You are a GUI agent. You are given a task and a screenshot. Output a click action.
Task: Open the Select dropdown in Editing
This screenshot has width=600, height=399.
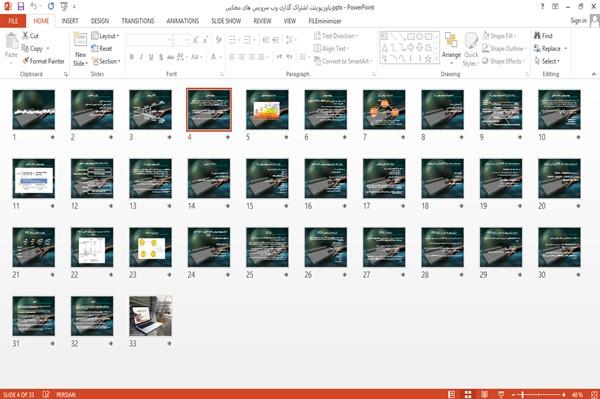click(547, 61)
